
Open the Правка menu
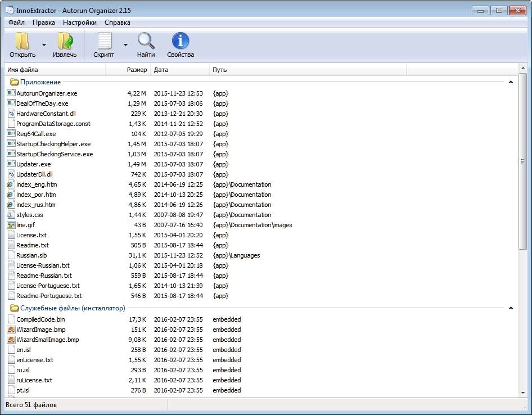click(x=43, y=22)
